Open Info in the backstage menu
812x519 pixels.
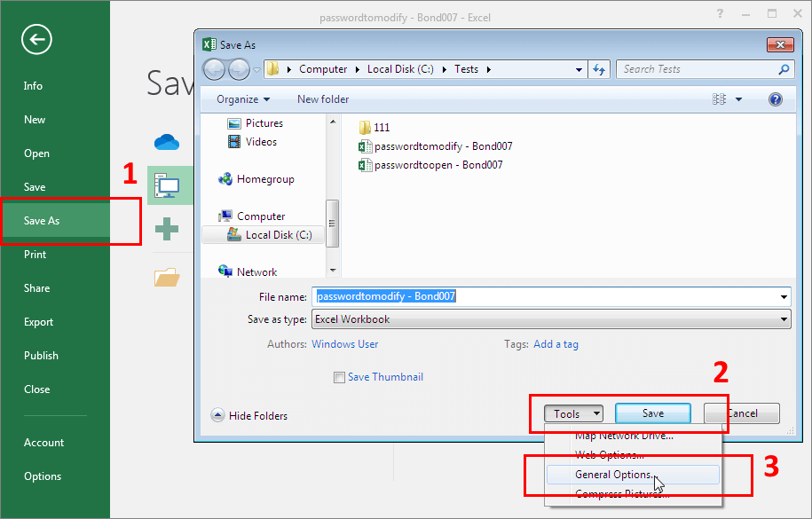pos(33,86)
